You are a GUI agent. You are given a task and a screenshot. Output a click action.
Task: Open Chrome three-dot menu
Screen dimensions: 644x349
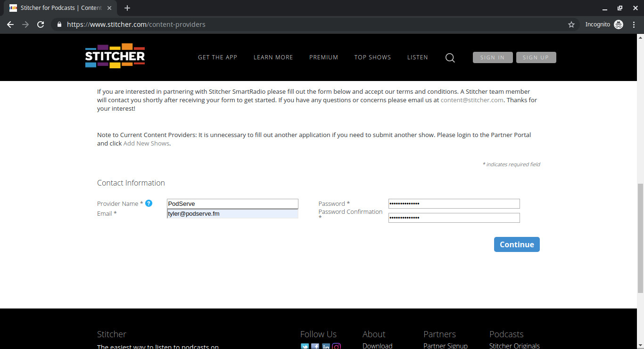[634, 24]
